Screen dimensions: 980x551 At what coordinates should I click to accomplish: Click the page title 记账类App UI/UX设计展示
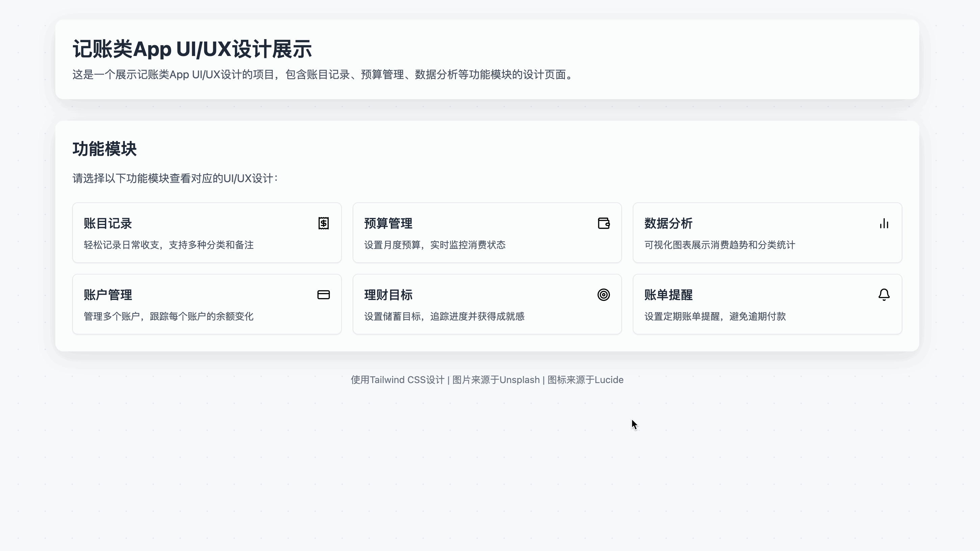pyautogui.click(x=192, y=49)
